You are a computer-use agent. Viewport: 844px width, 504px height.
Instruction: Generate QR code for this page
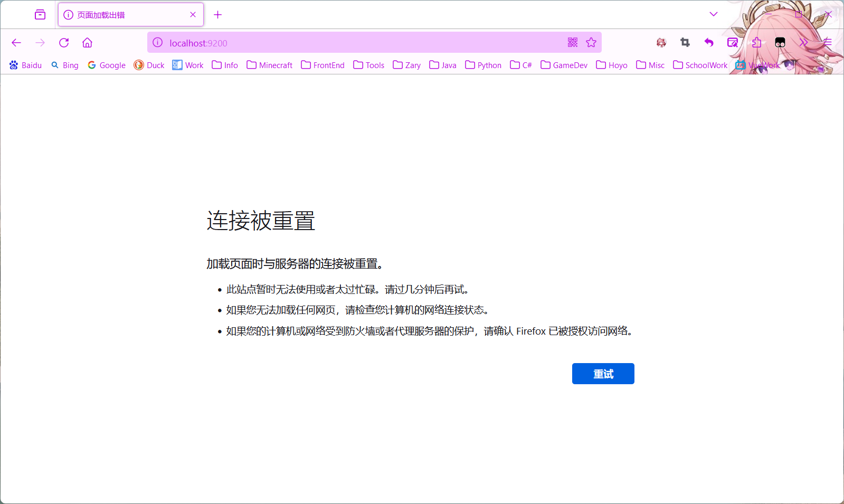[573, 42]
